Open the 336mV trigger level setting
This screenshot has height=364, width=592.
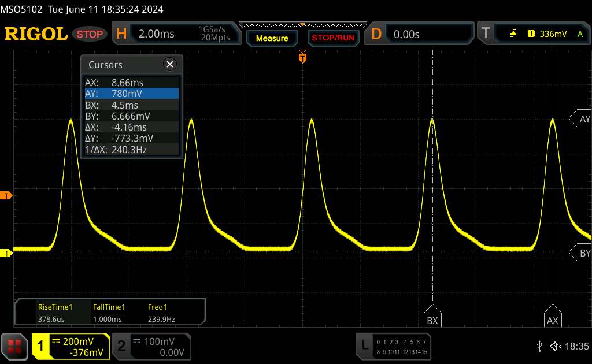click(553, 34)
